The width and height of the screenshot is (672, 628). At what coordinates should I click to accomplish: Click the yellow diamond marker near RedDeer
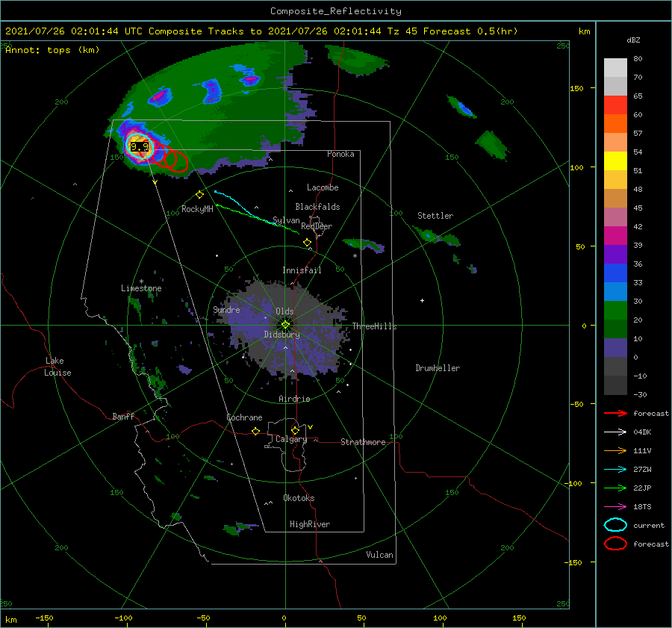[x=307, y=243]
